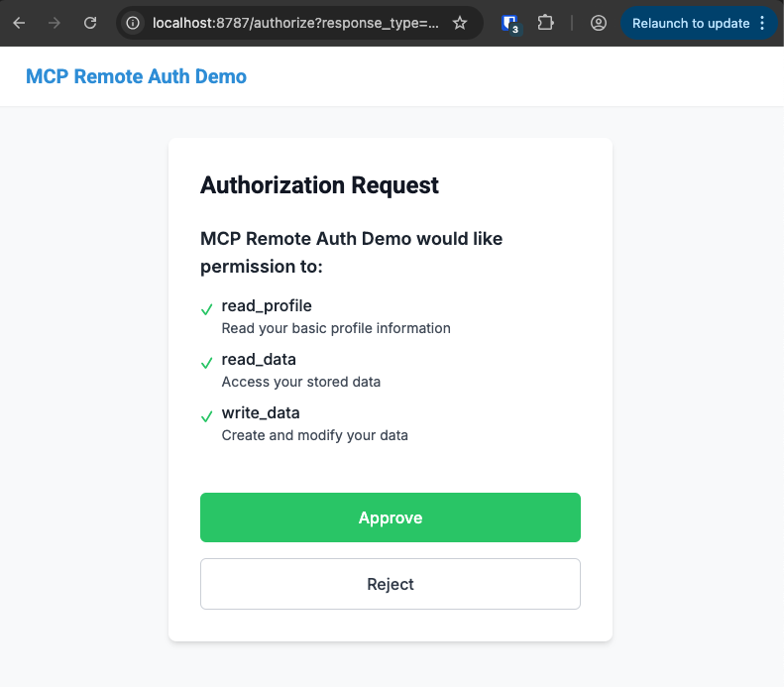The height and width of the screenshot is (687, 784).
Task: Click Relaunch to update button
Action: point(691,23)
